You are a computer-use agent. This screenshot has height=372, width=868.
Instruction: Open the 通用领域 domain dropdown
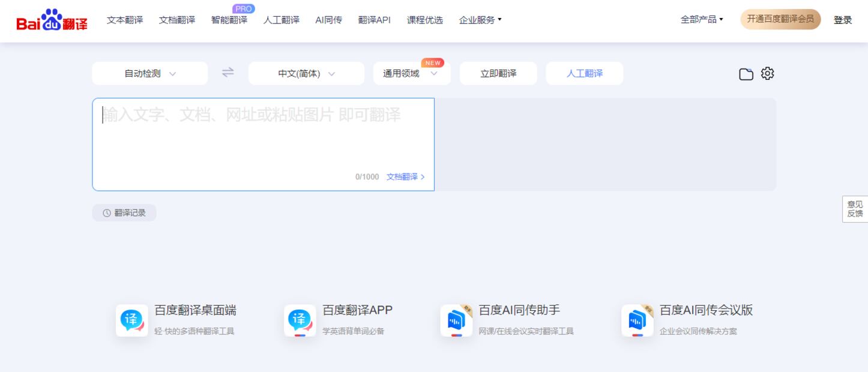[x=411, y=74]
